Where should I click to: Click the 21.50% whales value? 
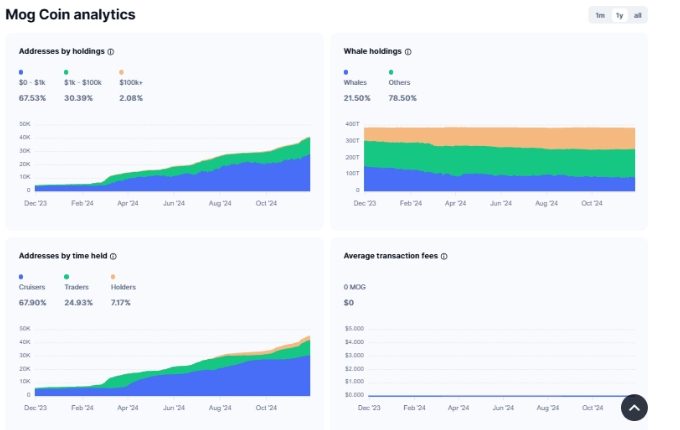(357, 98)
